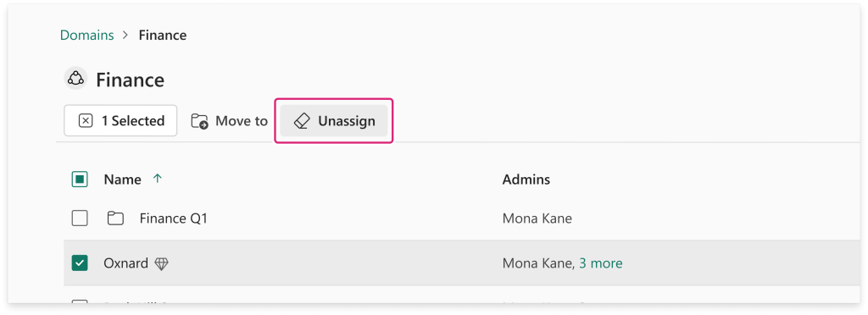Sort by the Name column header
This screenshot has width=868, height=315.
click(x=122, y=179)
